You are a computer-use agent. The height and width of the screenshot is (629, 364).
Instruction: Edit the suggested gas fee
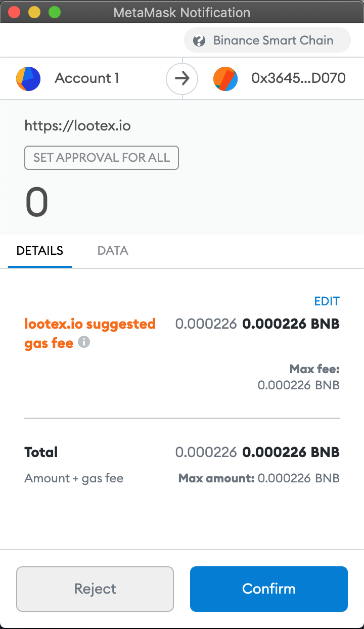pos(327,301)
